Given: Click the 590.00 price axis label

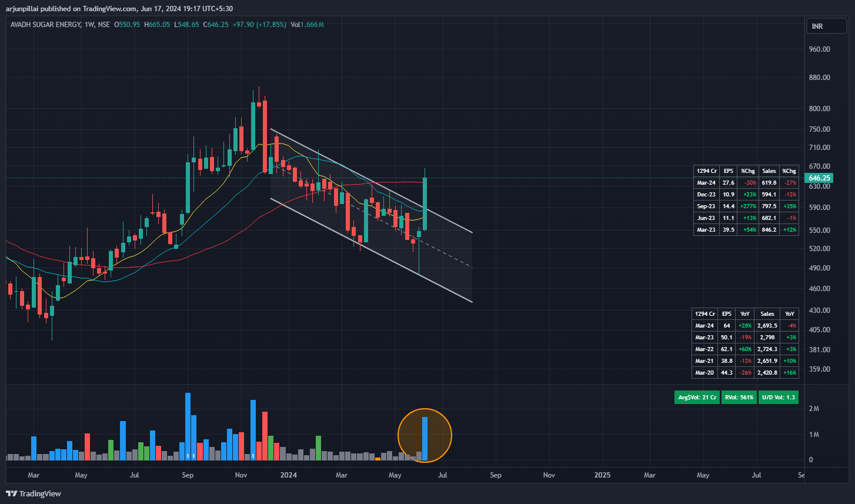Looking at the screenshot, I should pyautogui.click(x=819, y=208).
